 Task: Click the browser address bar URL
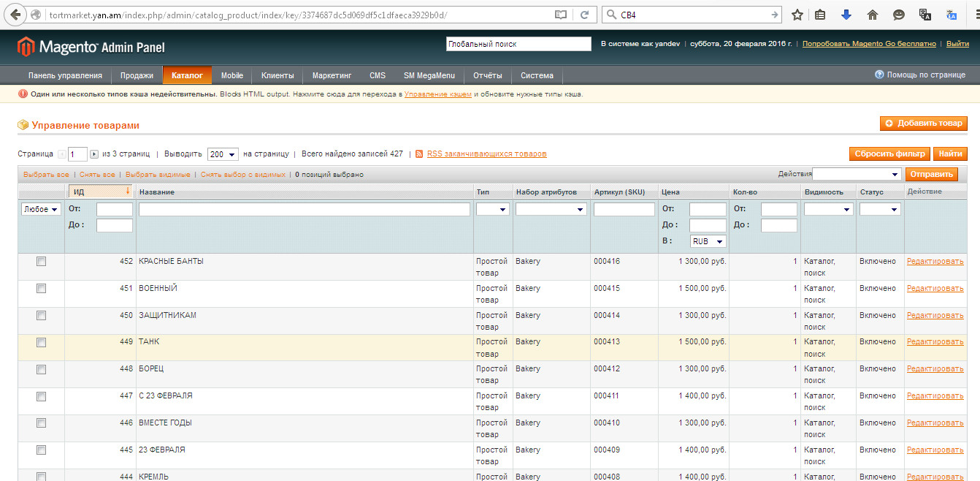click(248, 15)
